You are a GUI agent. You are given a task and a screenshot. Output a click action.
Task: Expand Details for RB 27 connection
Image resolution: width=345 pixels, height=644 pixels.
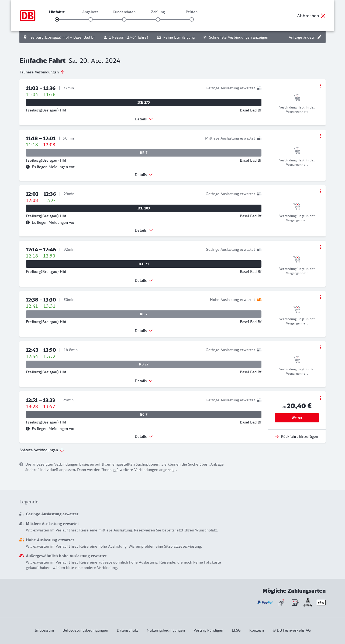[x=144, y=381]
